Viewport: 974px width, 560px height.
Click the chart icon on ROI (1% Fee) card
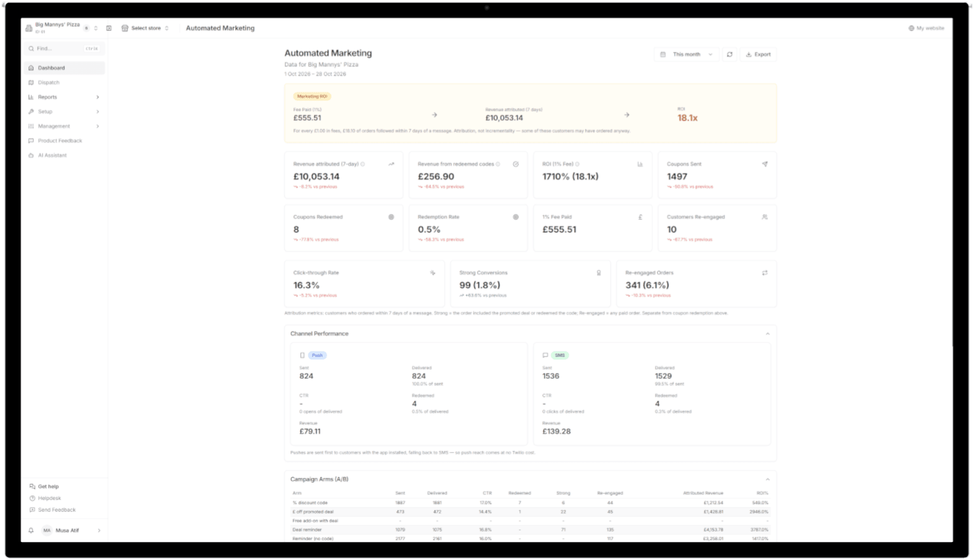click(x=640, y=164)
